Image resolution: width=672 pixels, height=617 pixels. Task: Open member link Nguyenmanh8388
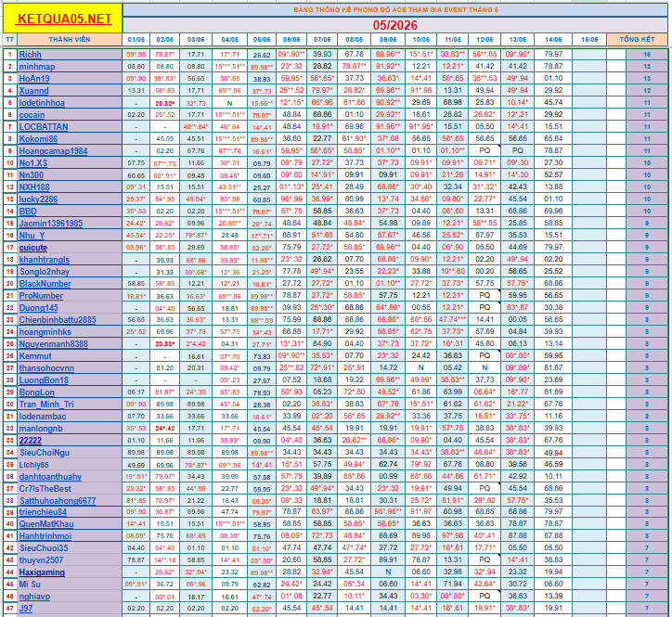(x=53, y=343)
